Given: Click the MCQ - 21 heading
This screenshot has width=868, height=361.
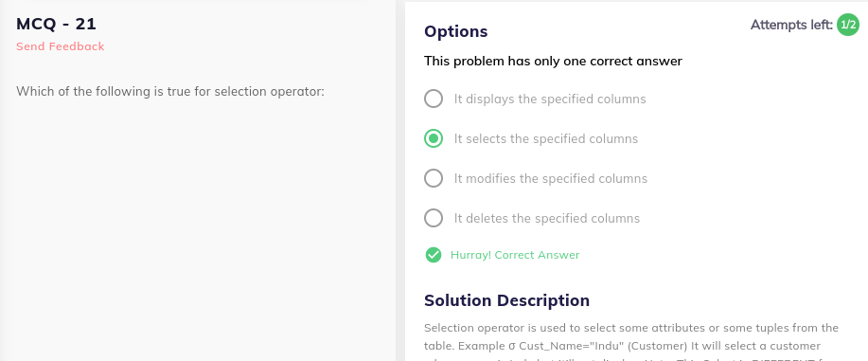Looking at the screenshot, I should click(57, 24).
